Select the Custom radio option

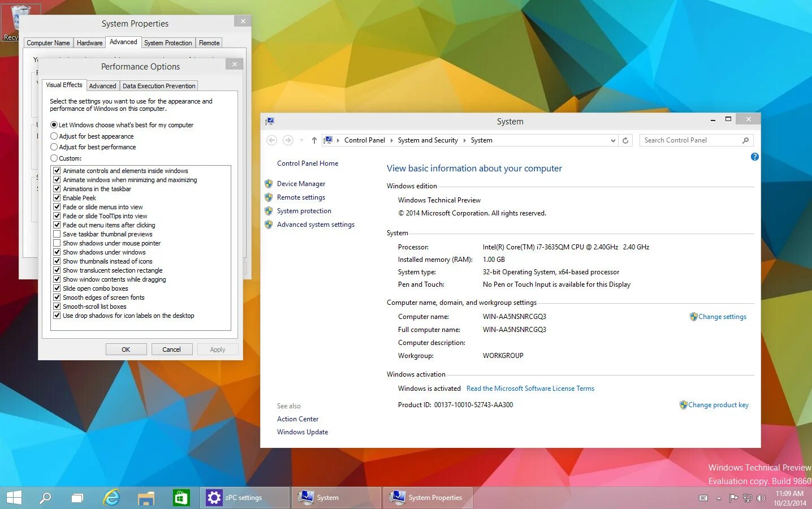[x=54, y=158]
